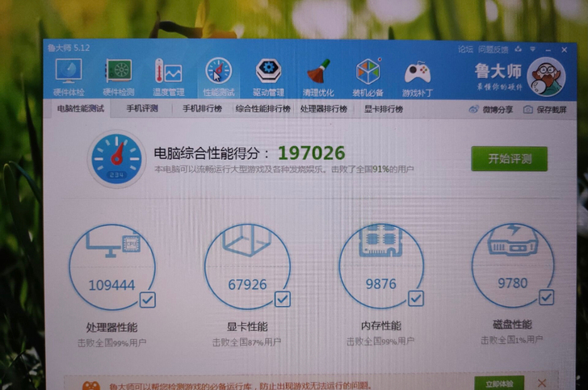Click the 保存截屏 camera icon

(527, 110)
